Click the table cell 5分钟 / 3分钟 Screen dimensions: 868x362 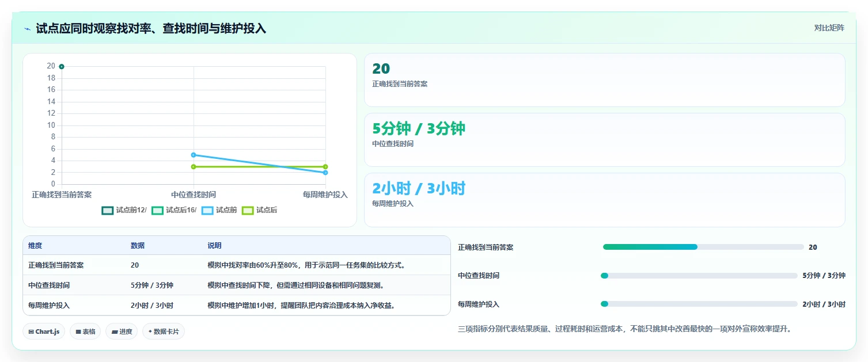pos(152,285)
